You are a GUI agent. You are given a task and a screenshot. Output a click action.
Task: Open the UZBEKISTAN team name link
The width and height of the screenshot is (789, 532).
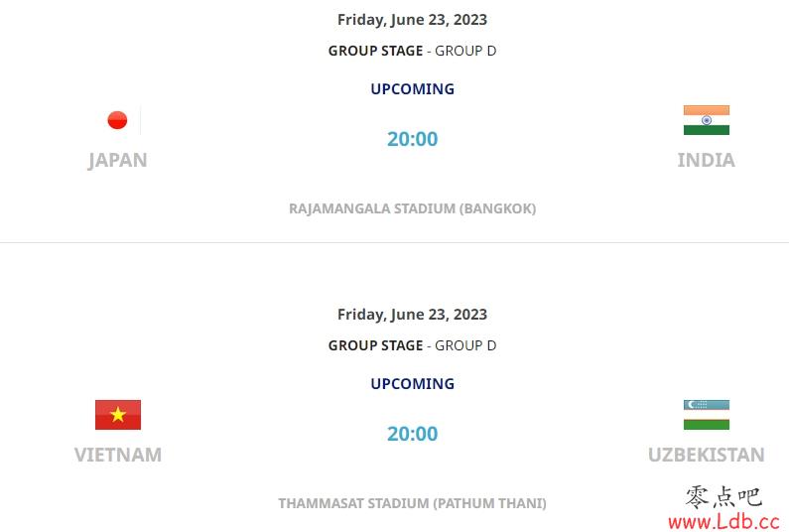pos(706,455)
